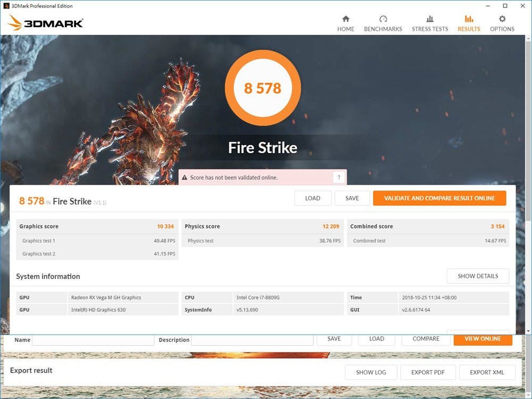Switch to Stress Tests tab
The image size is (532, 399).
[x=429, y=23]
